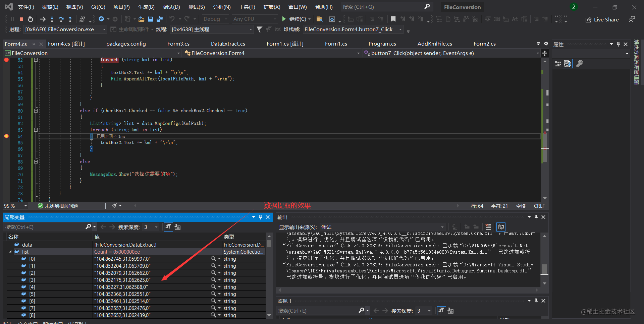Click the Step Over icon

[x=61, y=19]
